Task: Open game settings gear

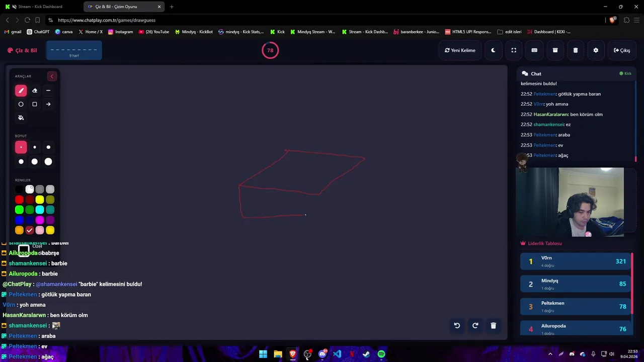Action: pyautogui.click(x=596, y=50)
